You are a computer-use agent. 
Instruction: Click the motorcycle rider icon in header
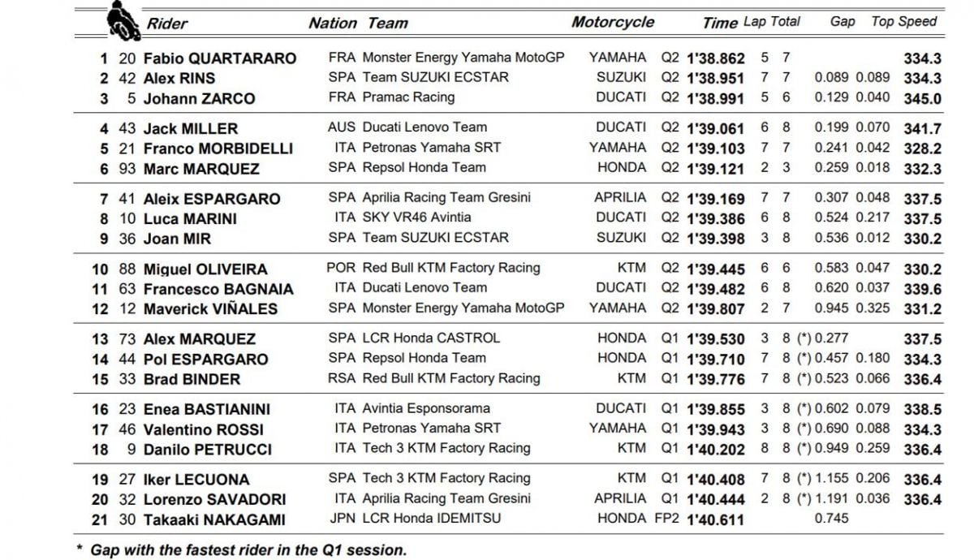click(x=123, y=20)
